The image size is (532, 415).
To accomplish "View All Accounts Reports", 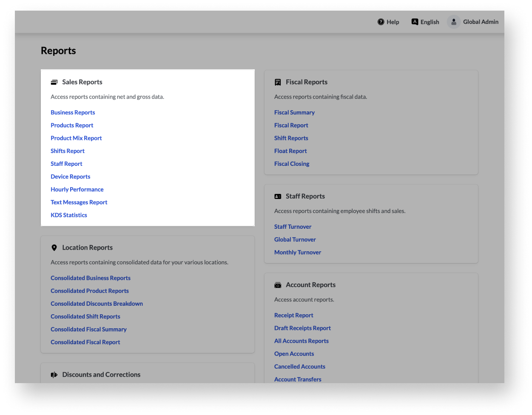I will pos(302,341).
